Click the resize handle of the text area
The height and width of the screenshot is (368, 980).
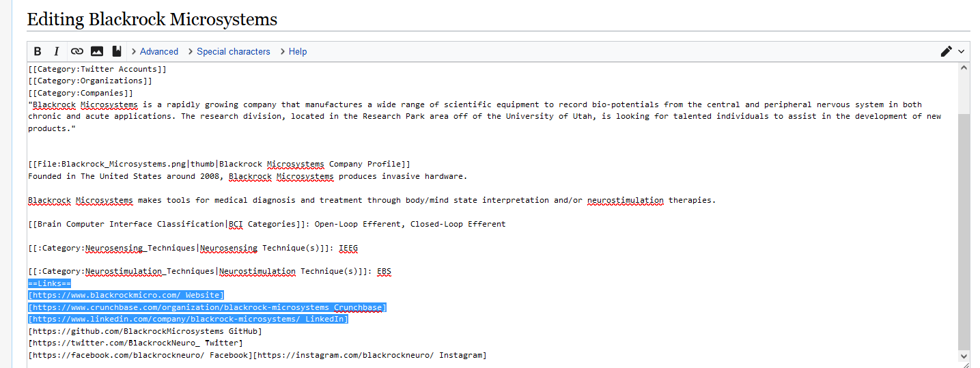coord(966,365)
